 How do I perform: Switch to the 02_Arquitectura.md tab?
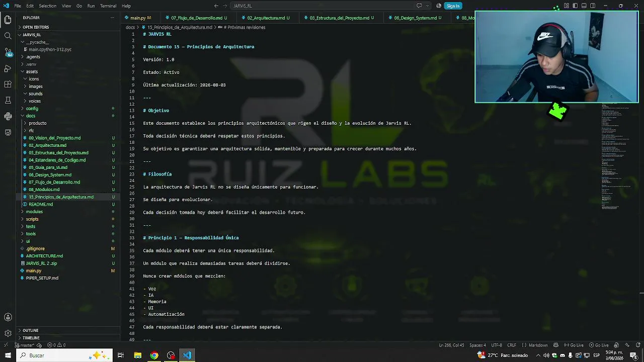click(x=266, y=18)
